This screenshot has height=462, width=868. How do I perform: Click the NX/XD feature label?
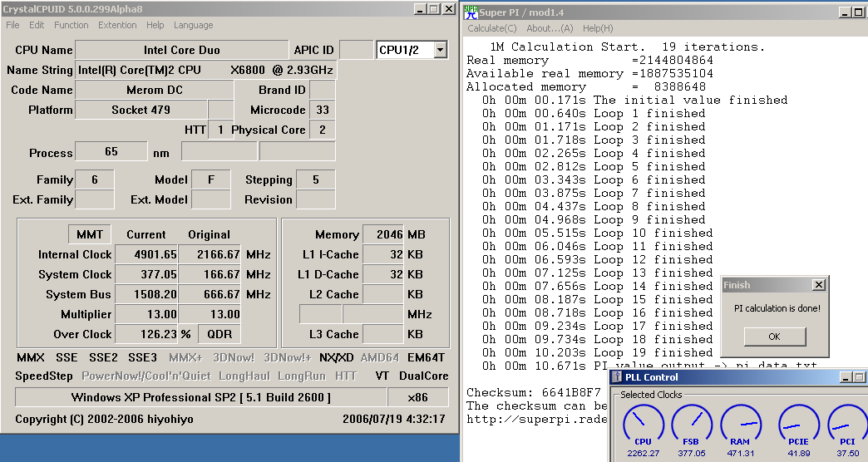pos(336,357)
